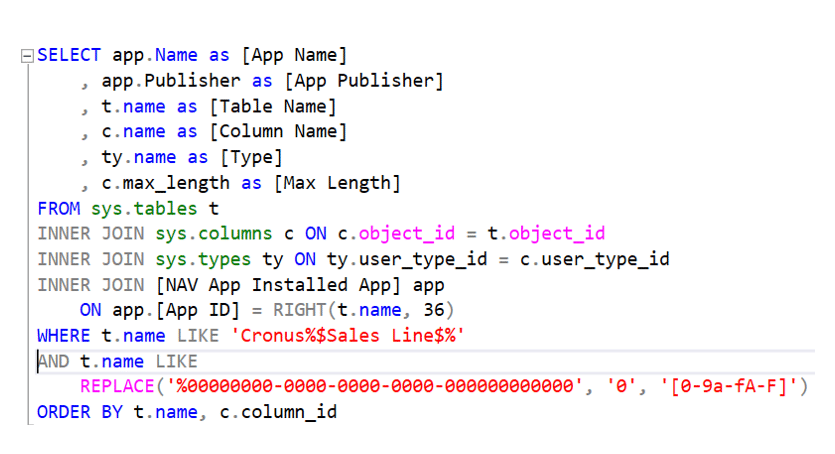Click [NAV App Installed App] table name
This screenshot has width=835, height=454.
point(278,285)
